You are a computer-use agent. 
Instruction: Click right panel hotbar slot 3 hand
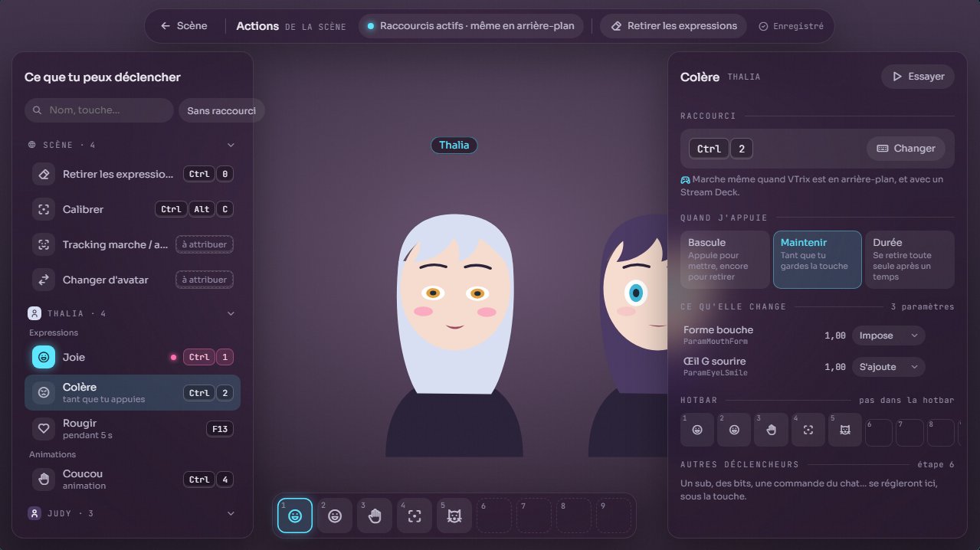771,430
